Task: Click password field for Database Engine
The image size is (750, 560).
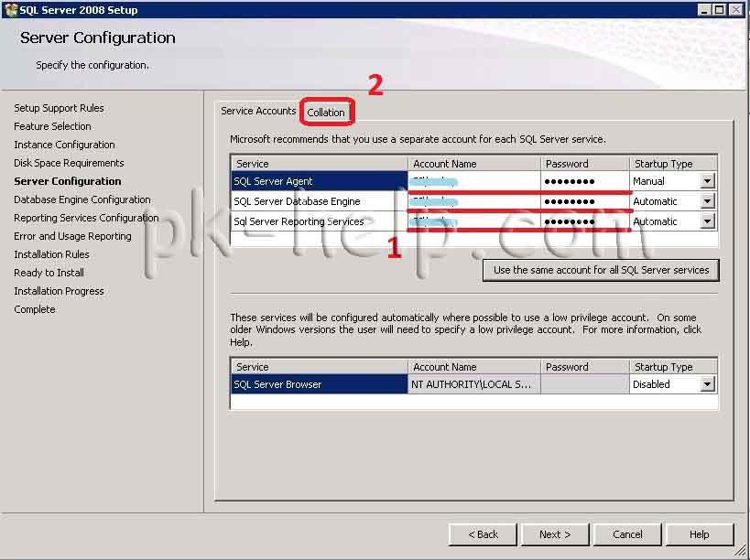Action: click(x=585, y=201)
